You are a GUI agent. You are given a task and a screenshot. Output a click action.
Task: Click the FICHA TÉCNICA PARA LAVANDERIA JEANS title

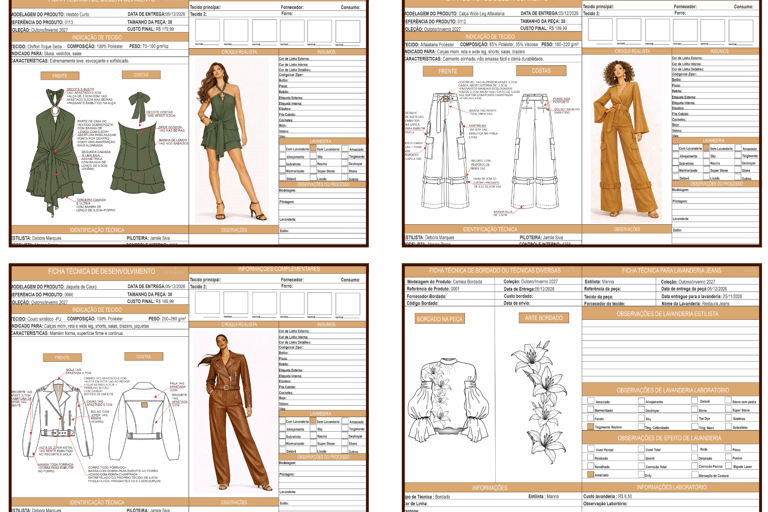pyautogui.click(x=671, y=270)
